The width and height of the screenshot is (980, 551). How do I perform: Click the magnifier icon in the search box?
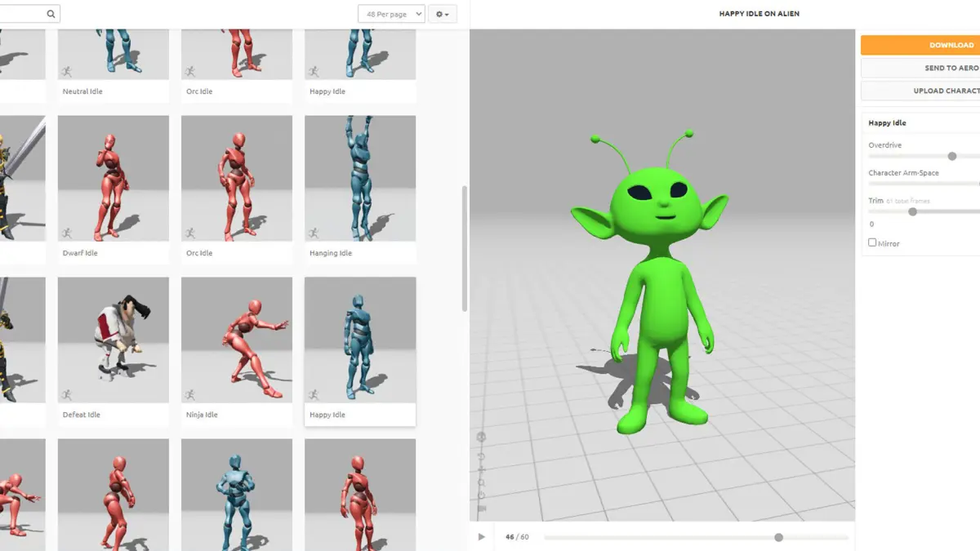click(x=51, y=14)
